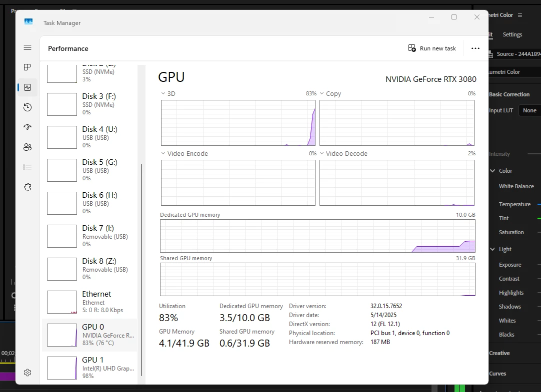Click the Video Decode graph

(x=397, y=183)
